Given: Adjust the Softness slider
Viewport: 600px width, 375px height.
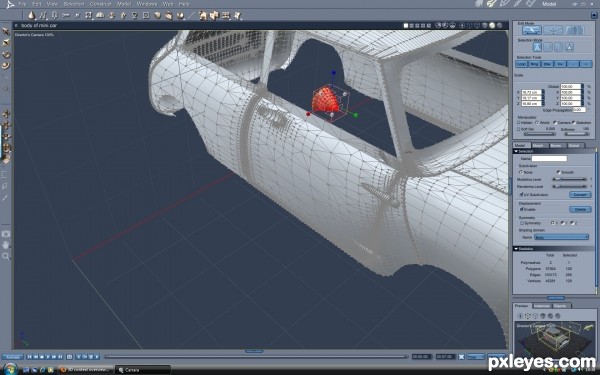Looking at the screenshot, I should point(577,134).
